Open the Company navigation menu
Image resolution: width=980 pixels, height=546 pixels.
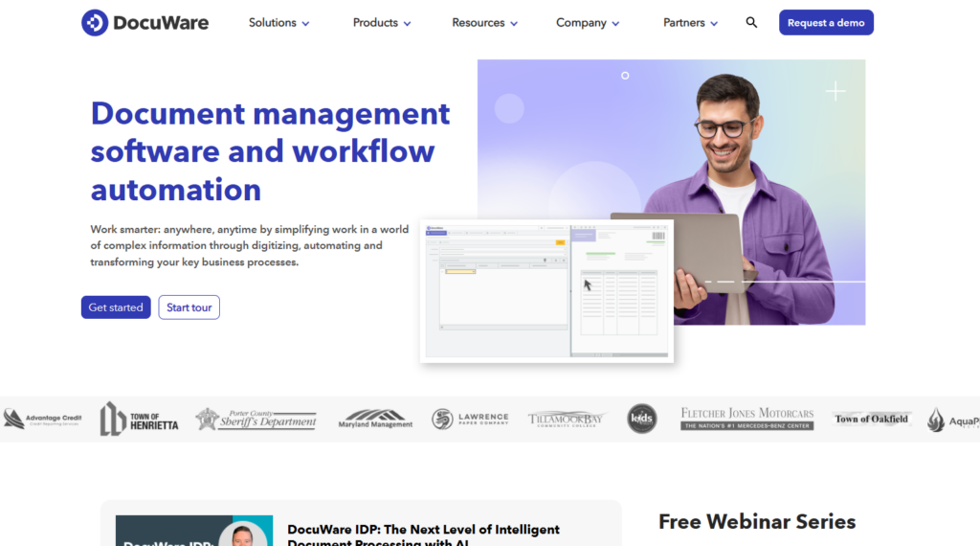[x=588, y=23]
